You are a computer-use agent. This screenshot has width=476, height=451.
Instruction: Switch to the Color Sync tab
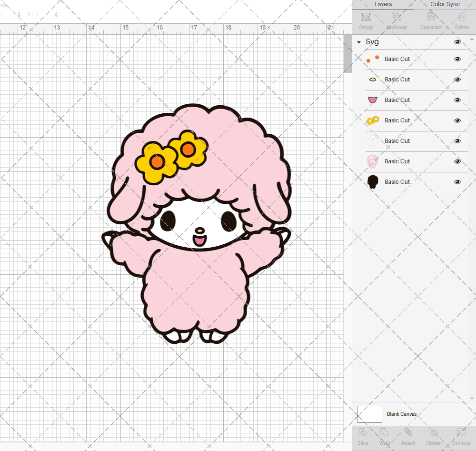click(x=445, y=4)
